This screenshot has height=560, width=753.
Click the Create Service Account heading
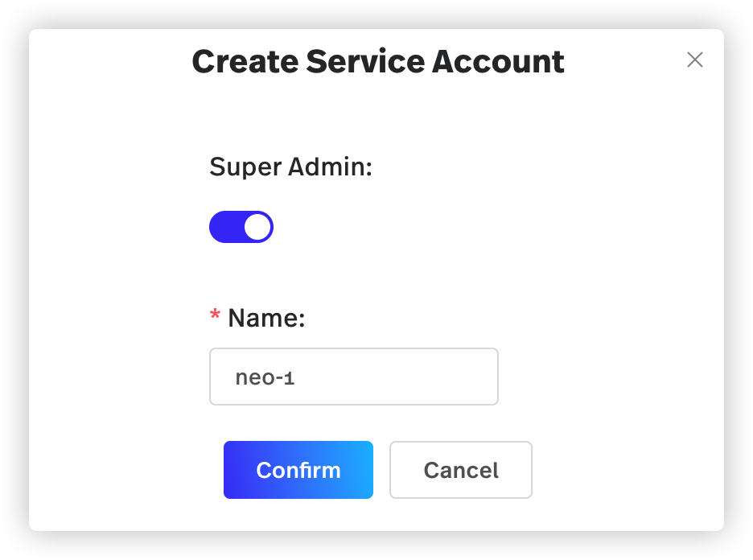click(x=378, y=61)
